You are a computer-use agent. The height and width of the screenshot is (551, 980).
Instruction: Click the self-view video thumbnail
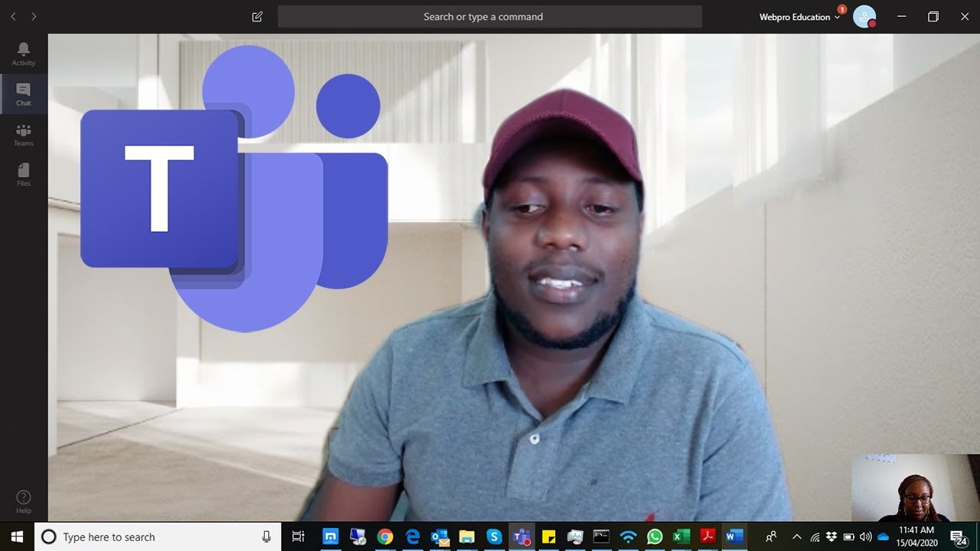coord(916,488)
